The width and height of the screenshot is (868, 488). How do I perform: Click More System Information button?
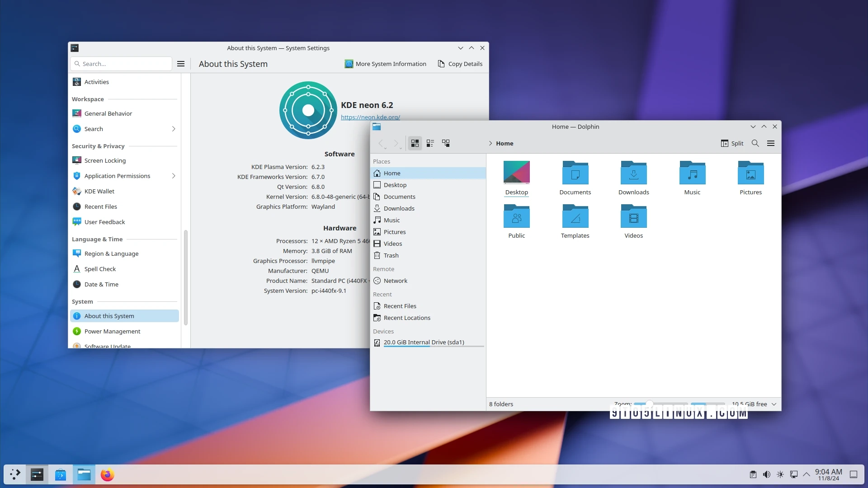[385, 64]
